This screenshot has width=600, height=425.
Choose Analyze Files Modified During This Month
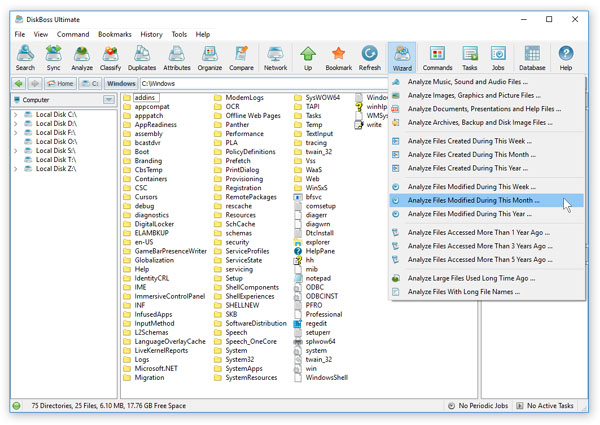[x=487, y=200]
